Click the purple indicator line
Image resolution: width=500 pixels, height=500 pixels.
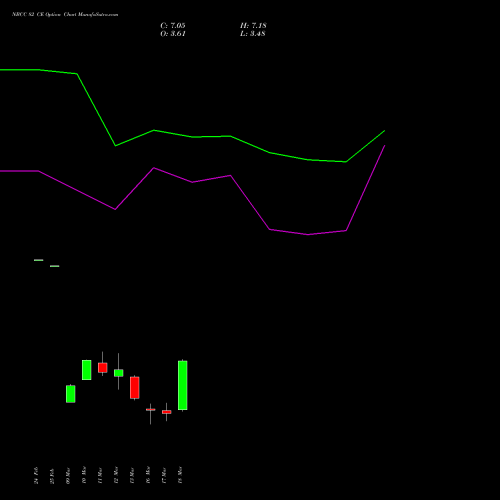point(192,182)
